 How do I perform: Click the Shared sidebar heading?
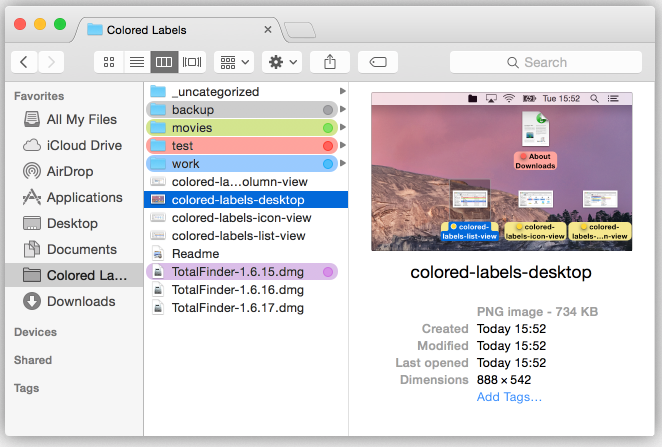point(33,360)
